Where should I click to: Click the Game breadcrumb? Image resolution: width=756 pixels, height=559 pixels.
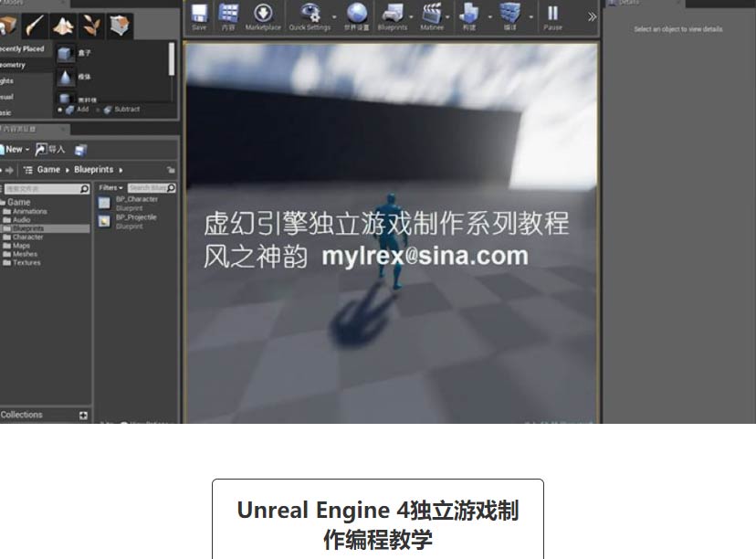click(48, 170)
